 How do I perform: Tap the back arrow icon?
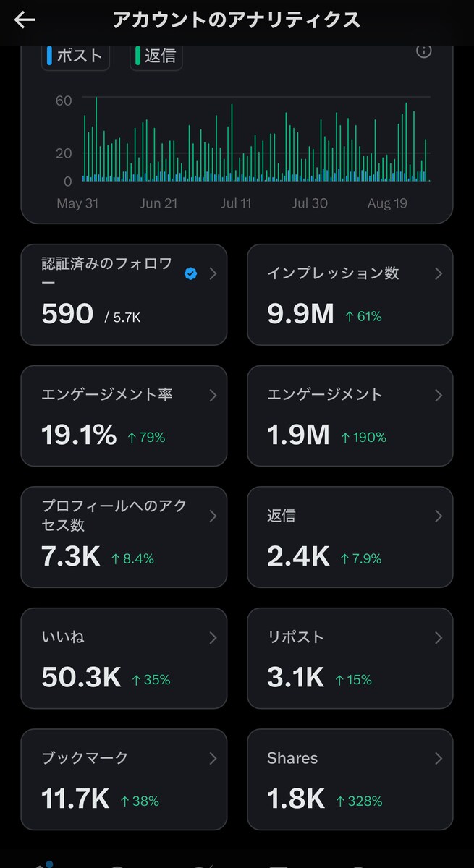tap(25, 20)
